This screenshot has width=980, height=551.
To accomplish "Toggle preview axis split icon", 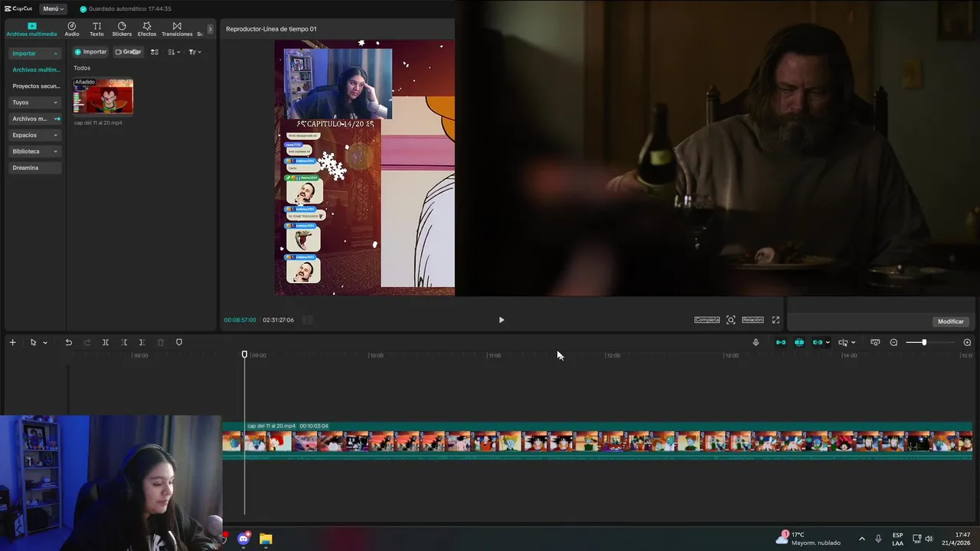I will tap(843, 342).
